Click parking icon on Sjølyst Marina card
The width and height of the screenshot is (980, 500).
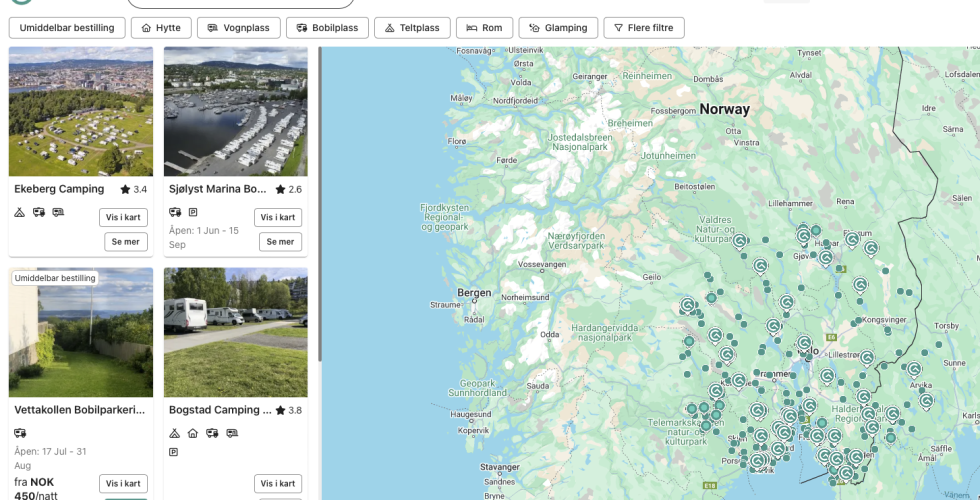(193, 212)
